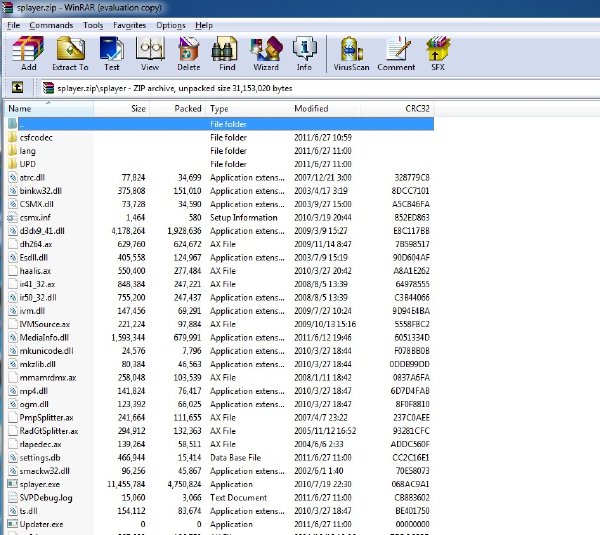Show archive Info
Viewport: 600px width, 535px height.
[304, 49]
